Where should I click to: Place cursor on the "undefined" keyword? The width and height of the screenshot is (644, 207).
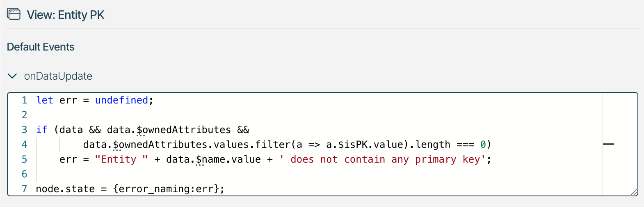121,100
